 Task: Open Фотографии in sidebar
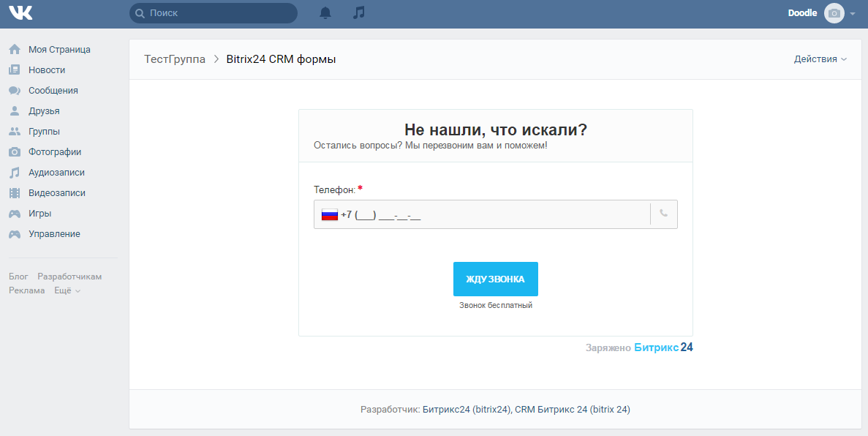coord(55,152)
